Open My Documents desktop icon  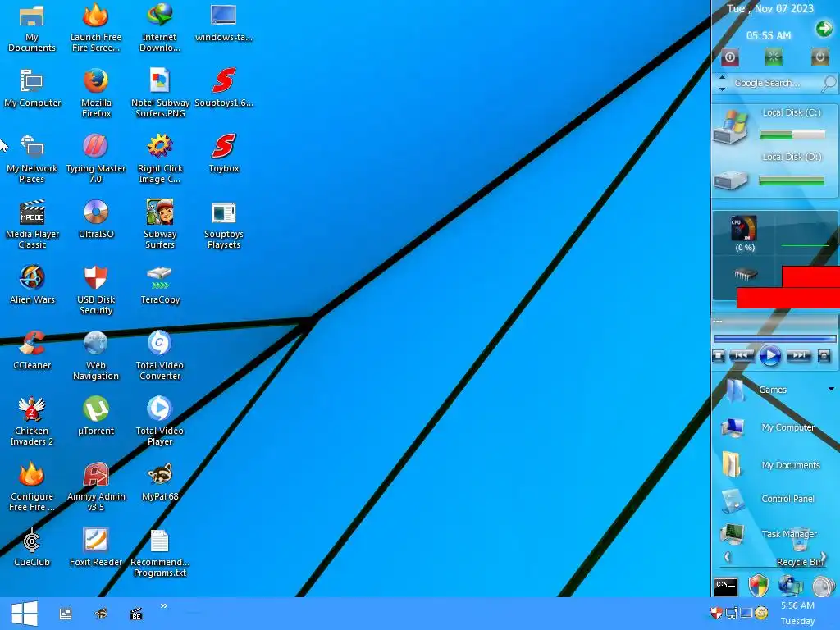(x=32, y=28)
